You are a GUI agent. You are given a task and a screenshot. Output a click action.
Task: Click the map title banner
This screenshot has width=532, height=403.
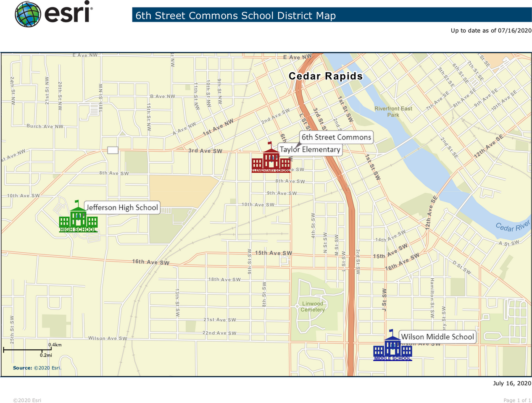click(x=331, y=16)
